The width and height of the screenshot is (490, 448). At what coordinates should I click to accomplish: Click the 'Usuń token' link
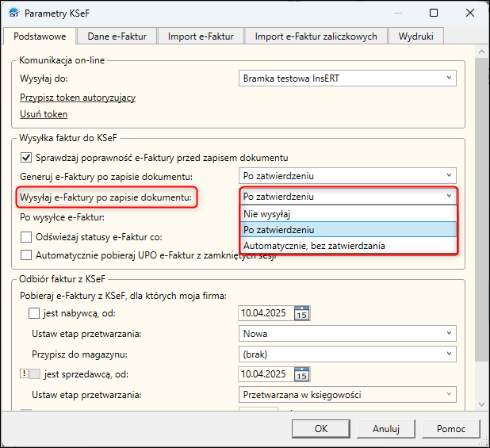click(44, 114)
